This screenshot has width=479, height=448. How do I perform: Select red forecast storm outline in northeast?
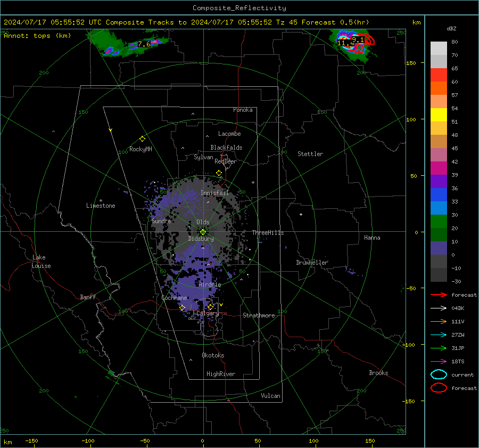(362, 43)
